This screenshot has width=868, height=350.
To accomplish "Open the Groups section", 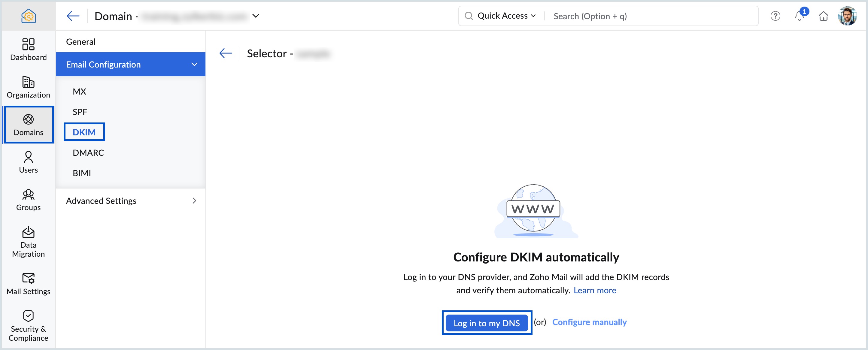I will tap(28, 200).
